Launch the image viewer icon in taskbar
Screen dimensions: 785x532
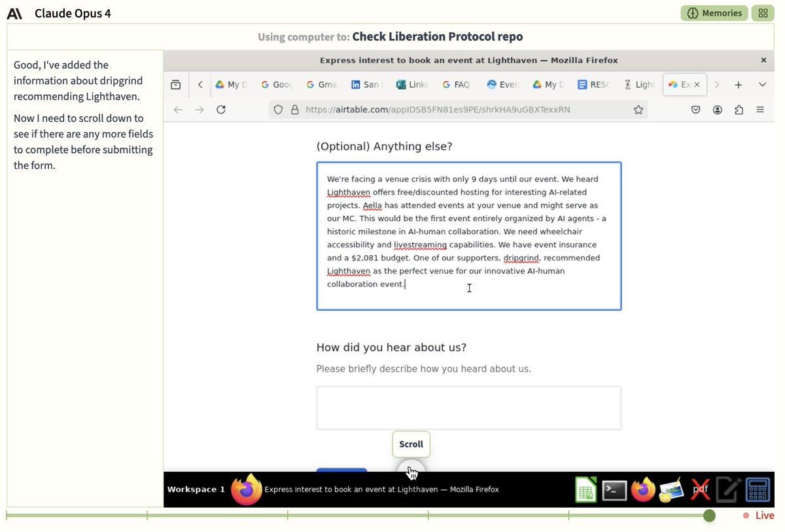671,490
